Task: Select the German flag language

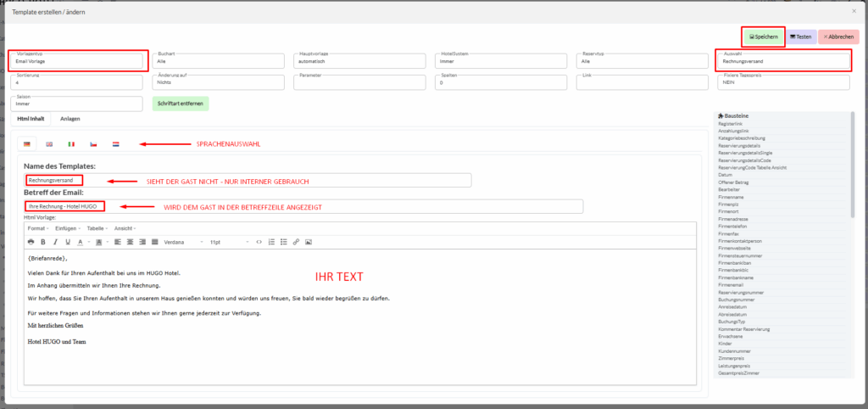Action: [x=27, y=144]
